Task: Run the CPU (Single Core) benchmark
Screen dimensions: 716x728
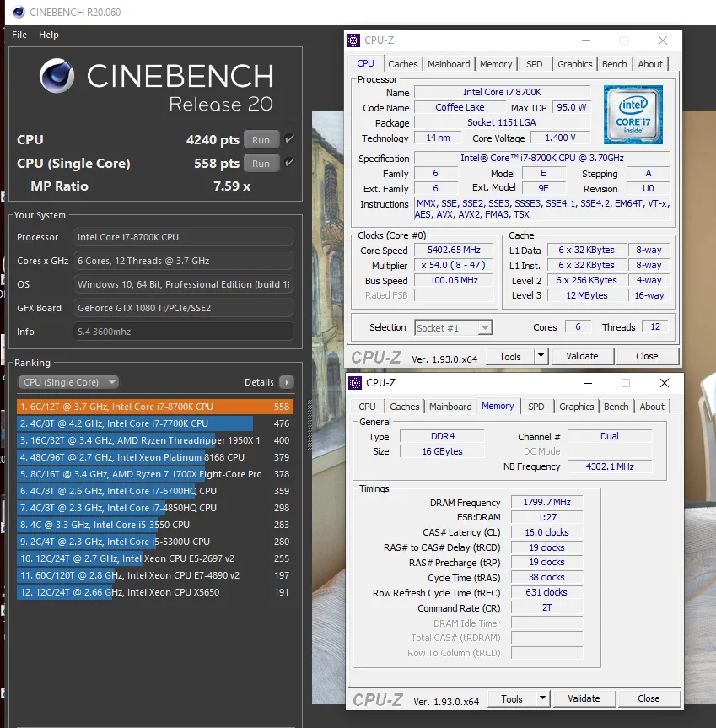Action: [x=261, y=164]
